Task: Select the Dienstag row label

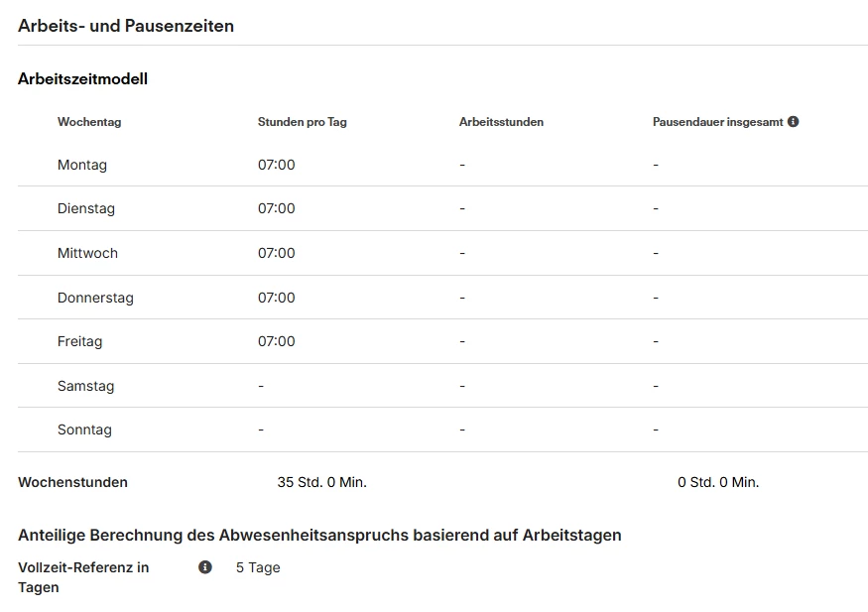Action: coord(85,208)
